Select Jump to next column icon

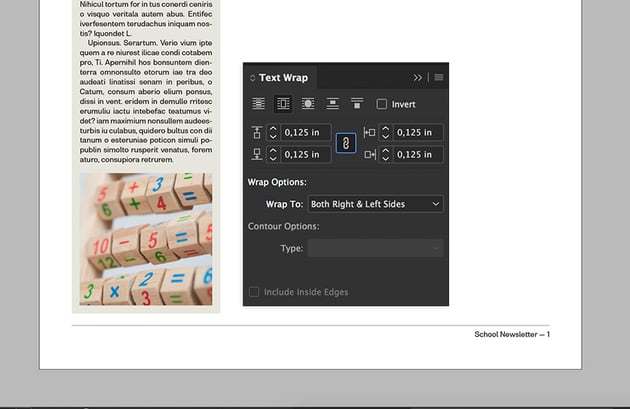pos(357,104)
